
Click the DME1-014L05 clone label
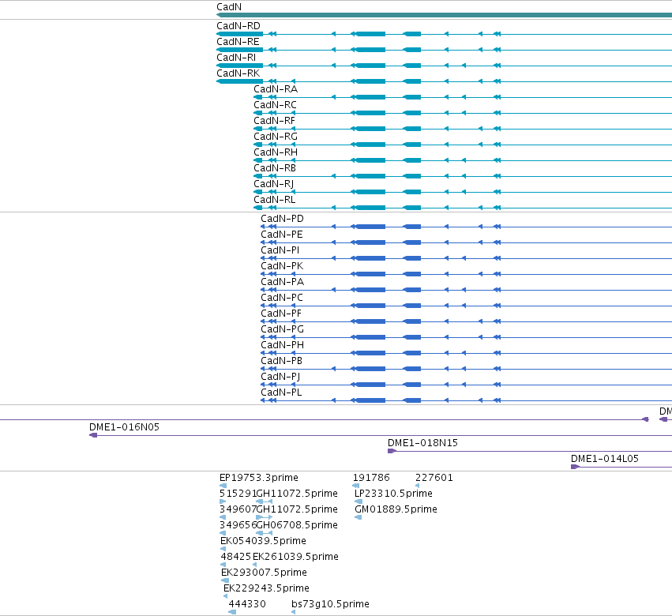605,459
